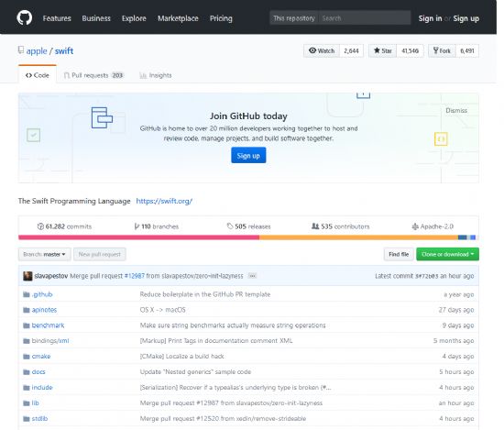Dismiss the Join GitHub banner
The image size is (504, 430).
pyautogui.click(x=456, y=110)
